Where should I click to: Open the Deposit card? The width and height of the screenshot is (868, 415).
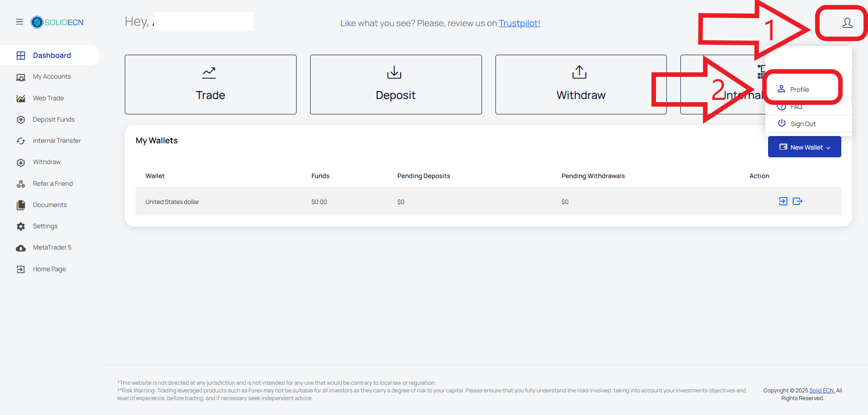(396, 85)
